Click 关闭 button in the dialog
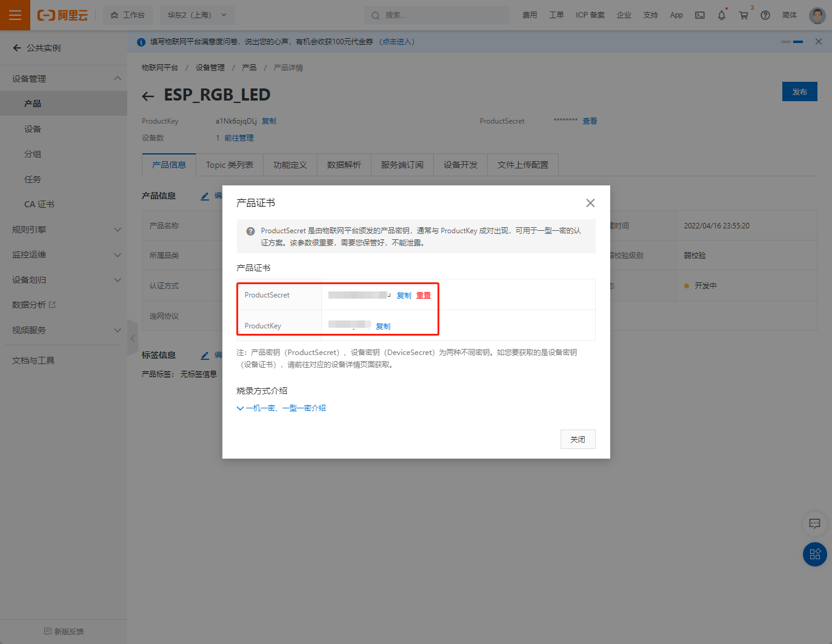This screenshot has height=644, width=832. pos(578,439)
